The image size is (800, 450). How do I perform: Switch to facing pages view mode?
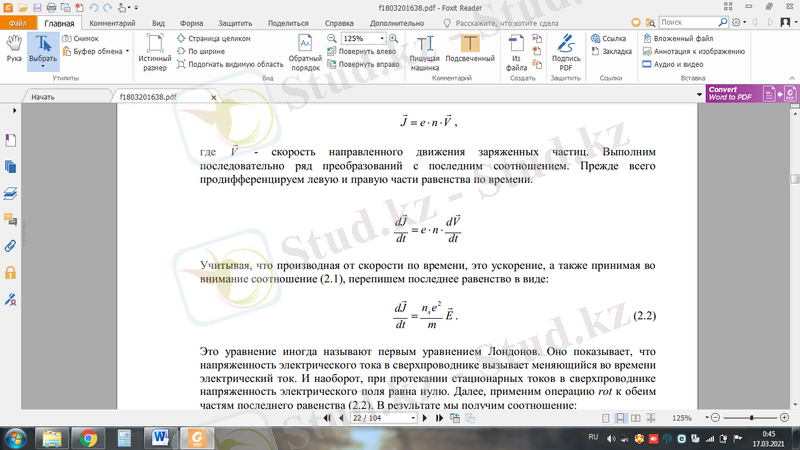pos(636,417)
